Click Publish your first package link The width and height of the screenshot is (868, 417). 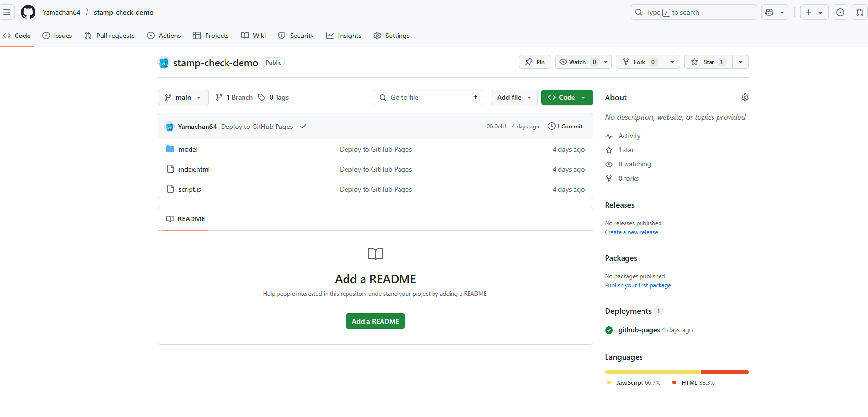click(x=638, y=285)
